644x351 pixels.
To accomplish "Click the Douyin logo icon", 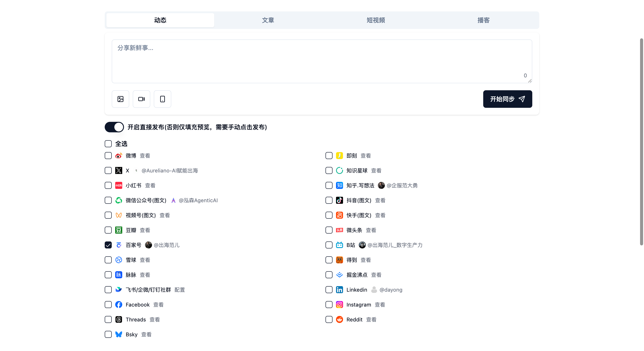I will click(339, 200).
